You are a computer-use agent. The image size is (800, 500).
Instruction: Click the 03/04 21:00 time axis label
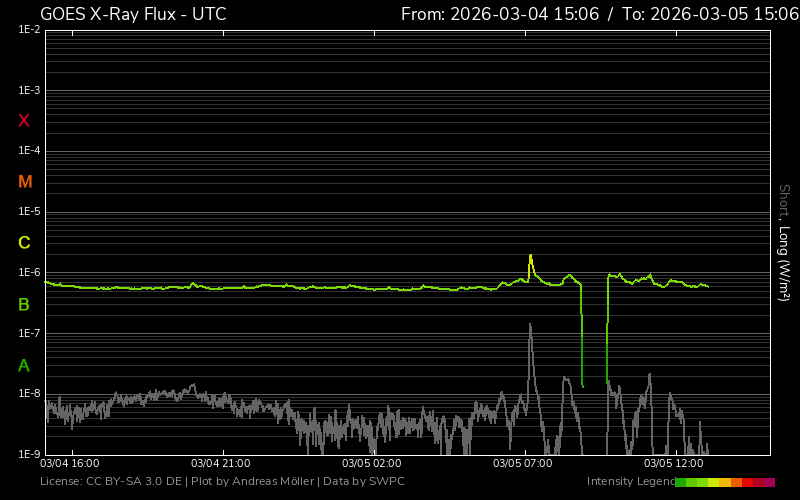coord(220,464)
